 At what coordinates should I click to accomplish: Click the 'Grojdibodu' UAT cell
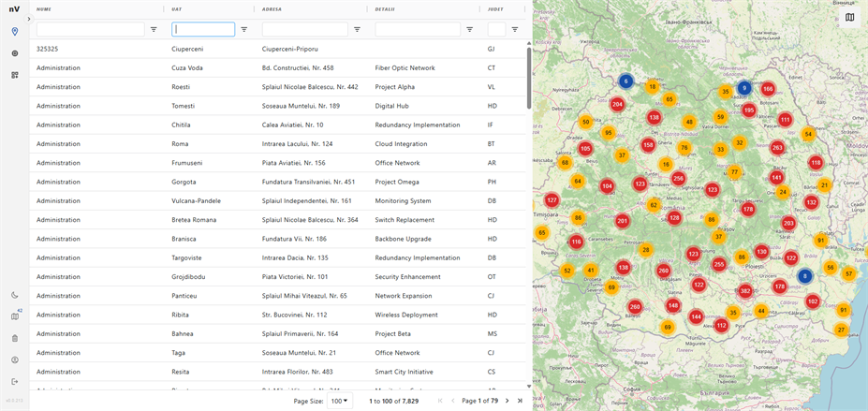188,276
